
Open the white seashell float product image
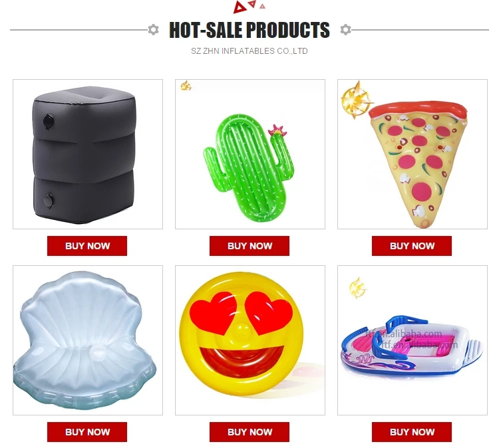tap(88, 340)
